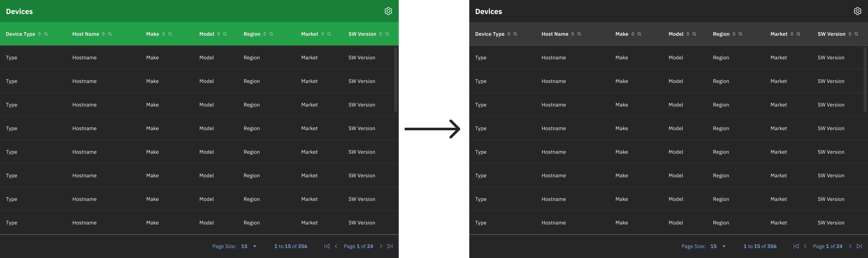Sort by Market in dark-header table
This screenshot has height=258, width=868.
coord(792,34)
